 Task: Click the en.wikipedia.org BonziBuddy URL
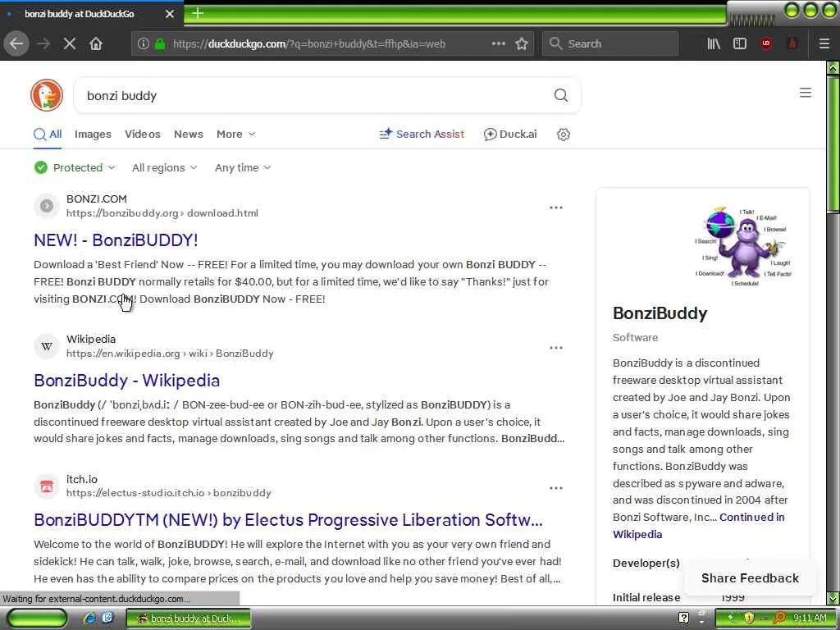point(170,354)
